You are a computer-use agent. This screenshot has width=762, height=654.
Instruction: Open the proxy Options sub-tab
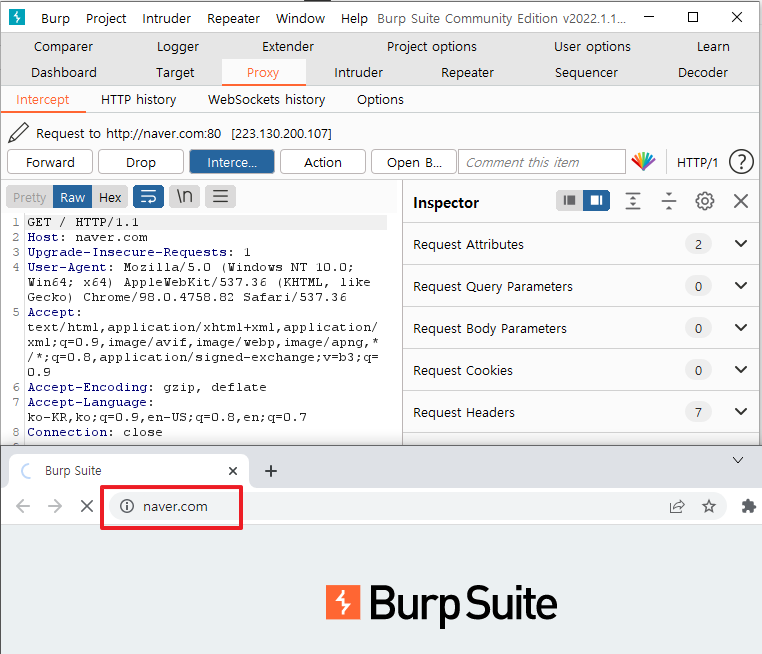380,100
